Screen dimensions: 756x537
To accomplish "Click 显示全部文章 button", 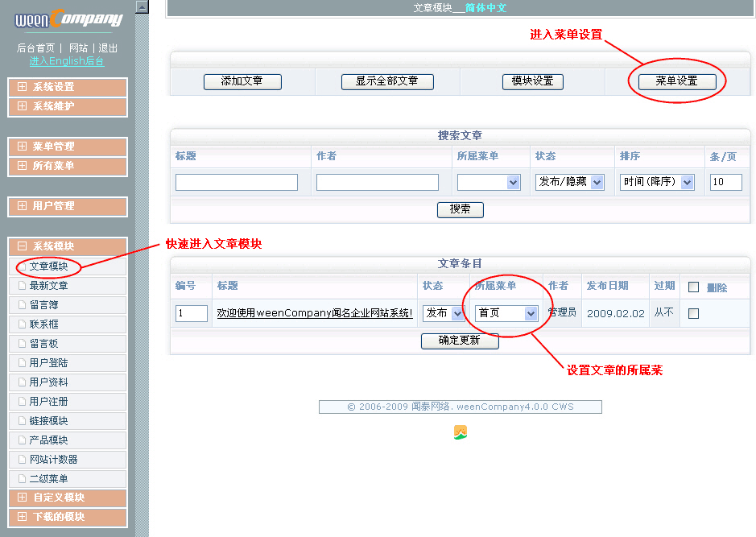I will tap(387, 81).
